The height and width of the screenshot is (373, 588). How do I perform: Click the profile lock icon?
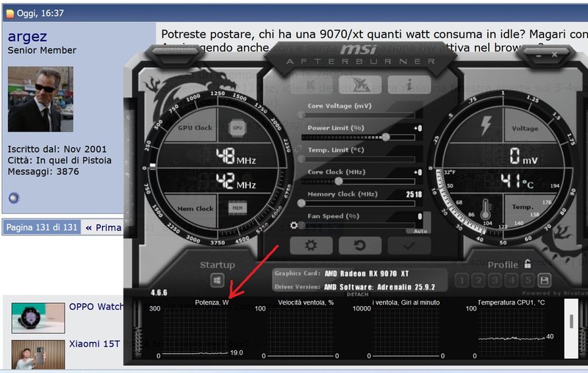(x=528, y=264)
